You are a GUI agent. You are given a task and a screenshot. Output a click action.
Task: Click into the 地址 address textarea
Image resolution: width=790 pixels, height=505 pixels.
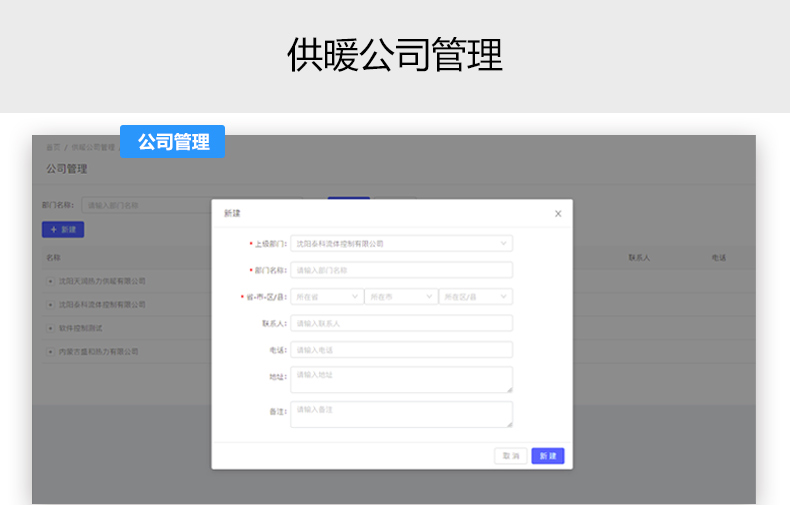(x=401, y=379)
